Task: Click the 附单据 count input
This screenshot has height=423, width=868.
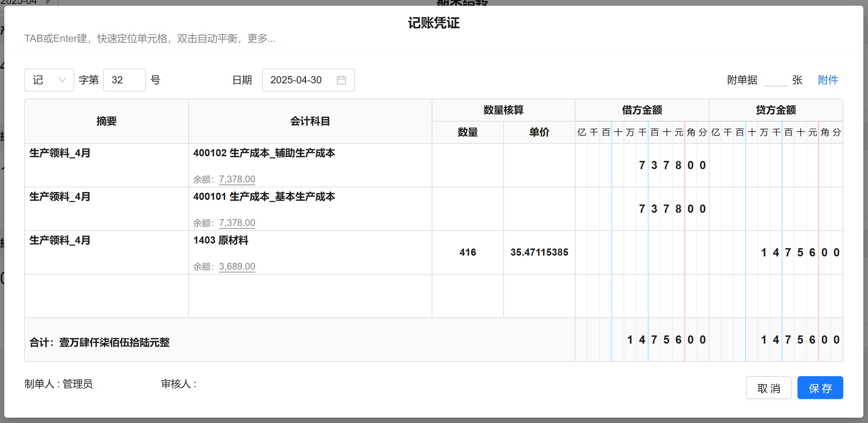Action: 776,80
